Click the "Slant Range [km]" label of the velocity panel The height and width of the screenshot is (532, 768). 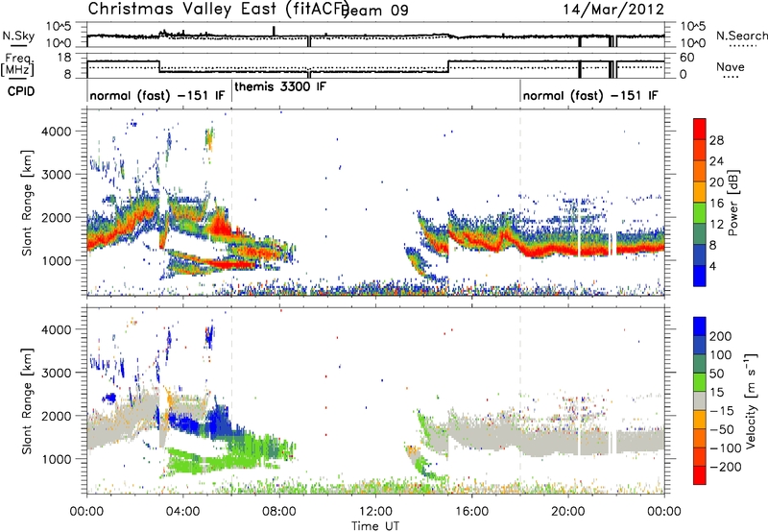[27, 400]
